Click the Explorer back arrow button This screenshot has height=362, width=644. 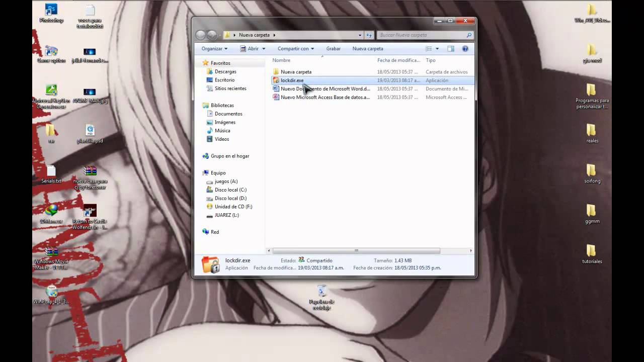pos(201,35)
